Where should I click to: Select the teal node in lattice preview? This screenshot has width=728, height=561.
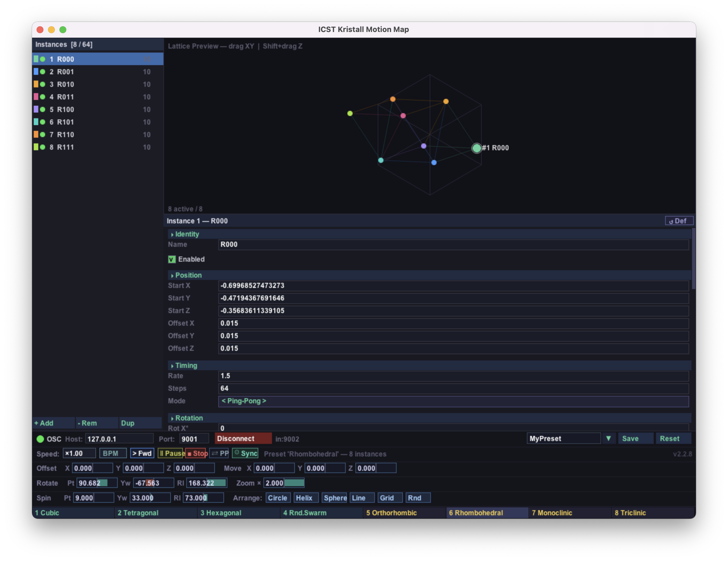coord(381,160)
